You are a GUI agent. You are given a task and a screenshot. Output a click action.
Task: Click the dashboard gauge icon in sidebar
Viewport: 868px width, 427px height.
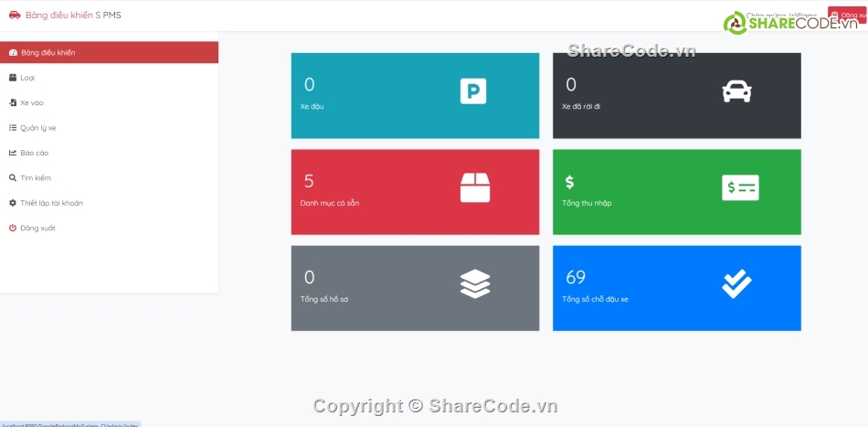(14, 53)
